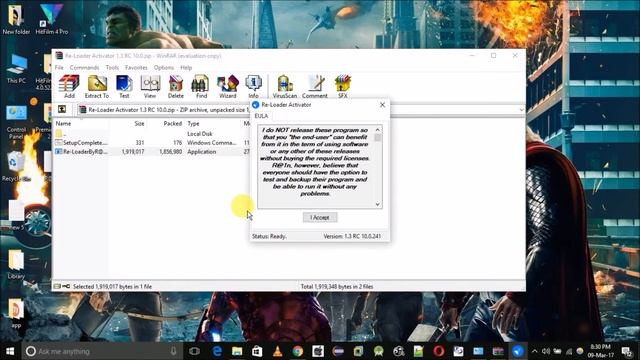Image resolution: width=640 pixels, height=360 pixels.
Task: Select the Library desktop folder
Action: click(16, 264)
